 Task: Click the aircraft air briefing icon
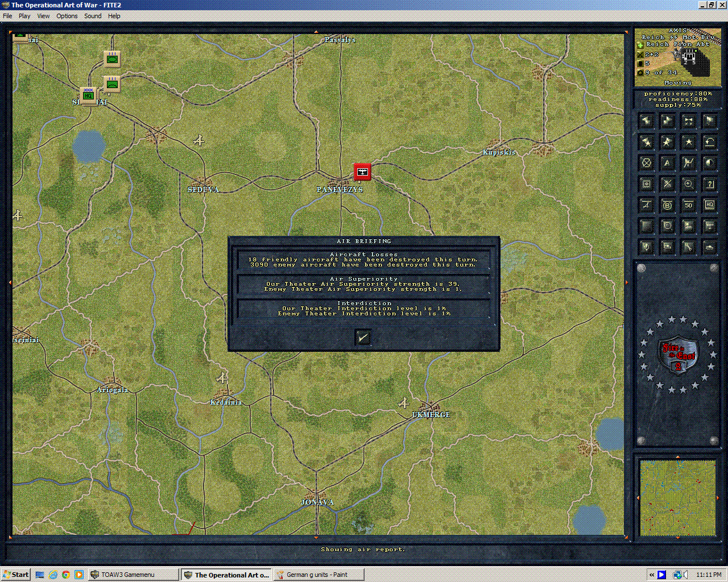click(x=709, y=226)
